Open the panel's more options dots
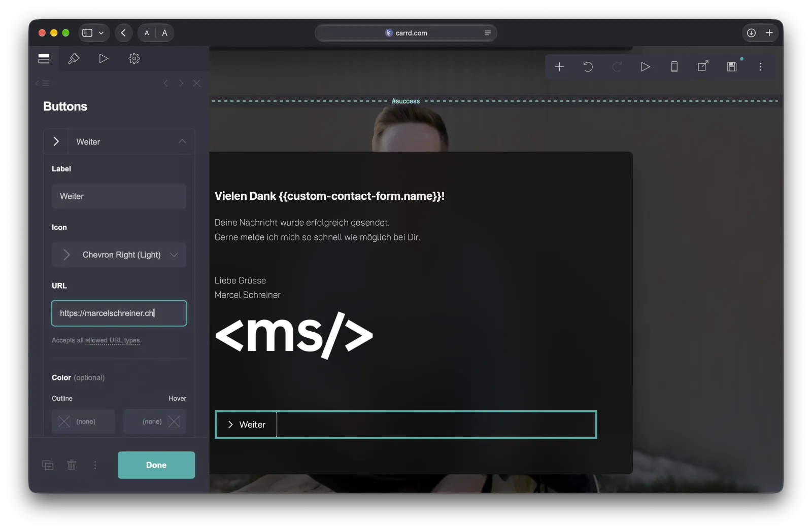 (x=95, y=465)
